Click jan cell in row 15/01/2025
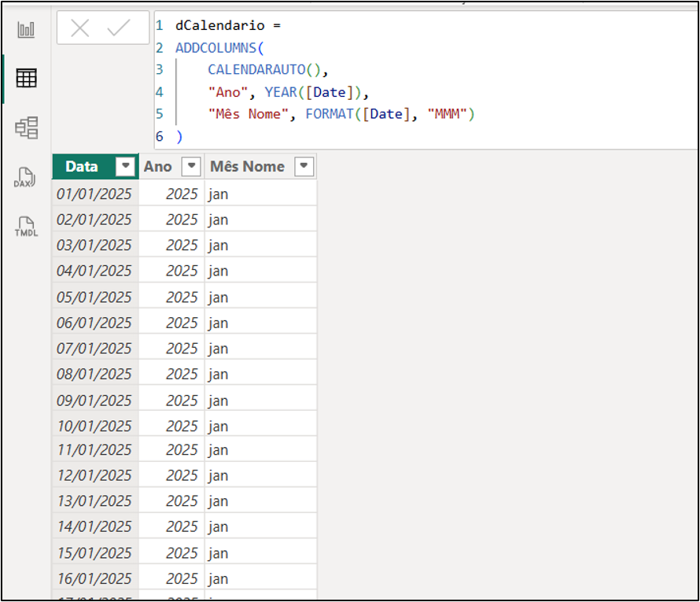The height and width of the screenshot is (602, 700). tap(260, 552)
